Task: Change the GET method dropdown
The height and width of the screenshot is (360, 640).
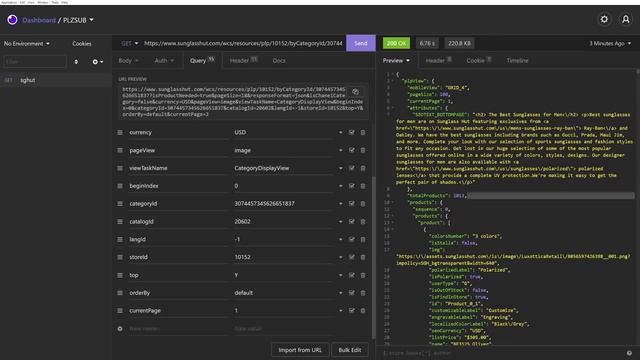Action: (129, 43)
